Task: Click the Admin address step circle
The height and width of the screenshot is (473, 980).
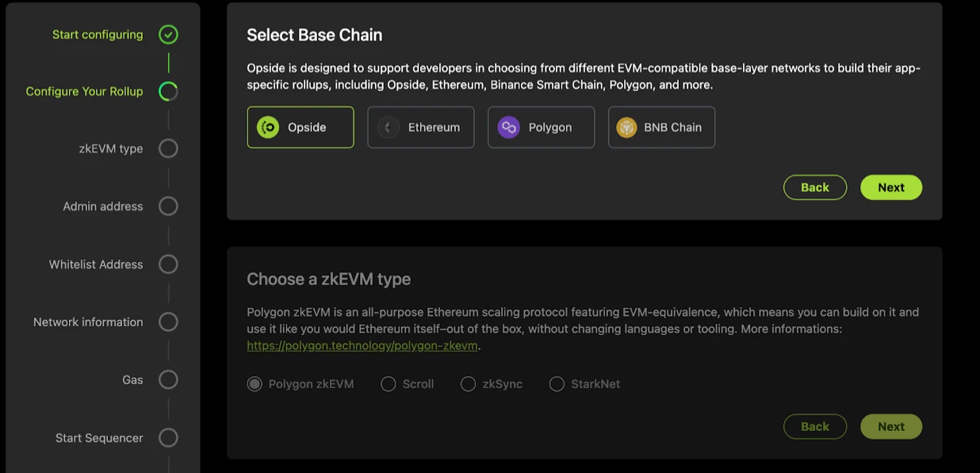Action: point(168,206)
